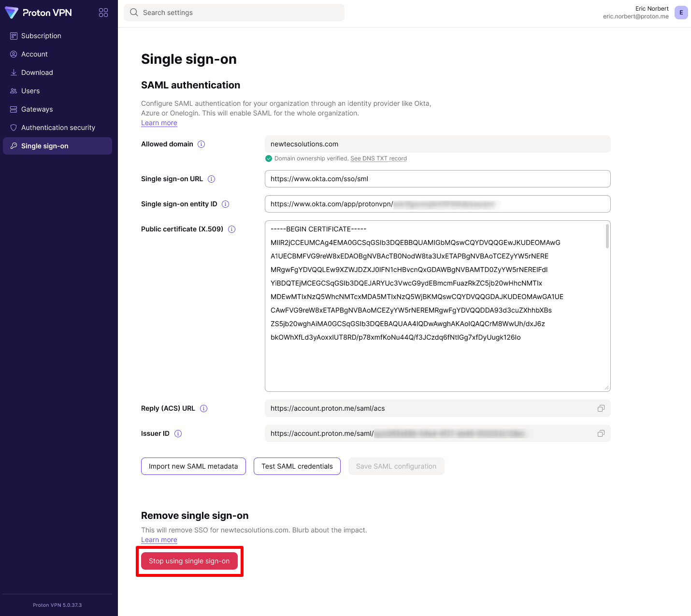Show info tooltip for Issuer ID
Screen dimensions: 691x616
178,433
